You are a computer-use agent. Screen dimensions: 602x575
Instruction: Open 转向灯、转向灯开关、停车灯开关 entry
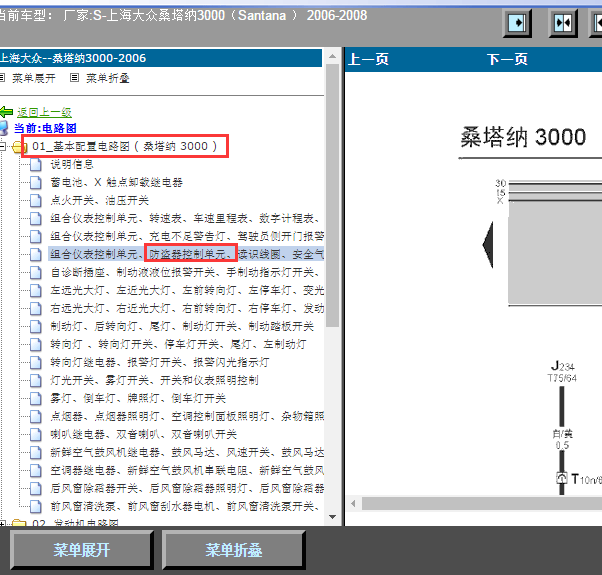click(178, 344)
